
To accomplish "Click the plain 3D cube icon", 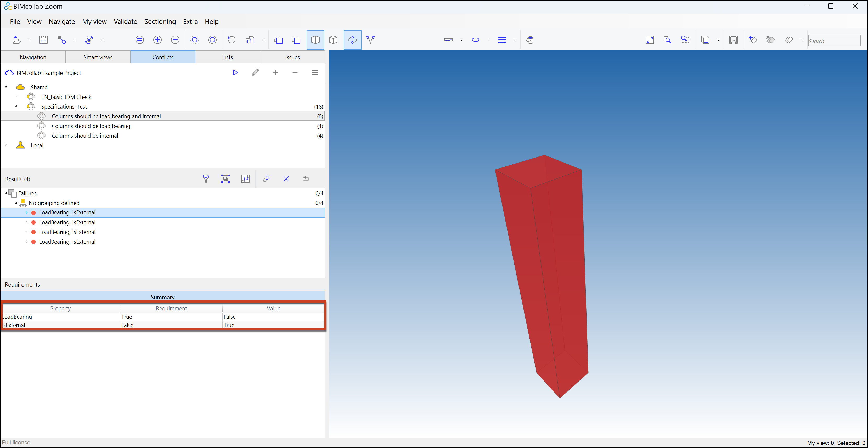I will coord(333,40).
